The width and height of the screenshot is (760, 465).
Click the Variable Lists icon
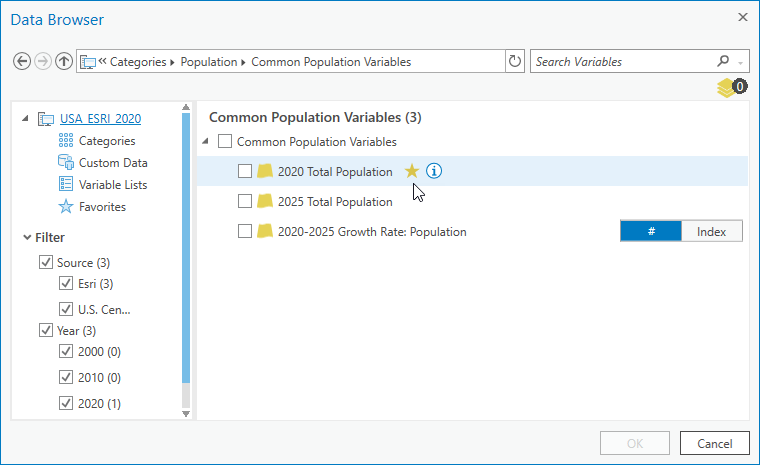(66, 184)
